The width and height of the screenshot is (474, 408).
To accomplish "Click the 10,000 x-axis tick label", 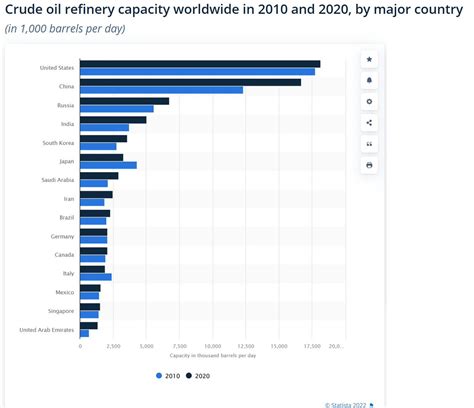I will point(213,346).
